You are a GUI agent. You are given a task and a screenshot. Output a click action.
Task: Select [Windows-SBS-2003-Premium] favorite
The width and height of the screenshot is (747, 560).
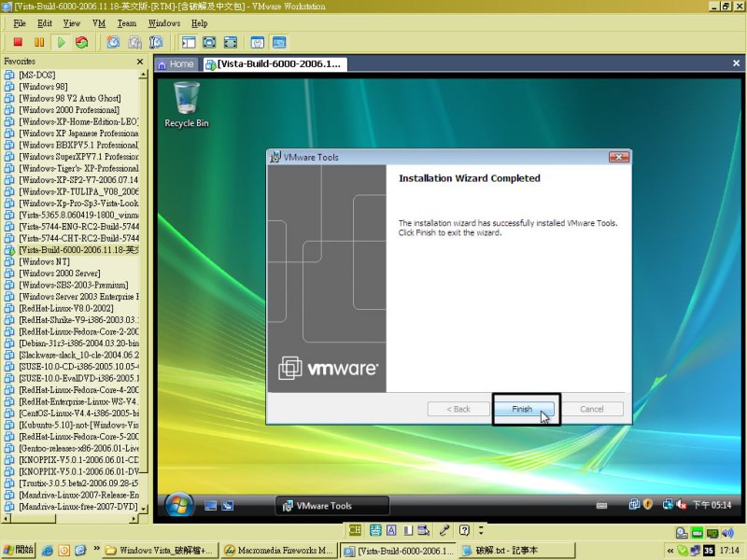pyautogui.click(x=74, y=285)
